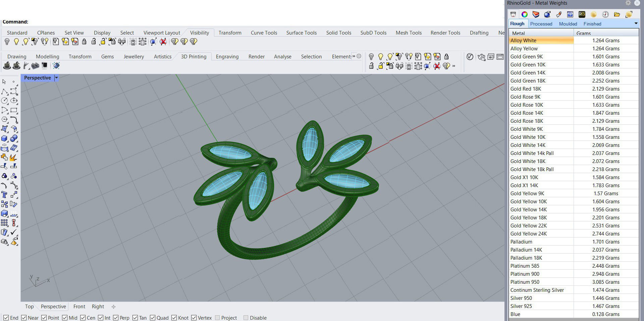This screenshot has height=321, width=644.
Task: Click the help window icon in RhinoGold panel
Action: click(570, 14)
